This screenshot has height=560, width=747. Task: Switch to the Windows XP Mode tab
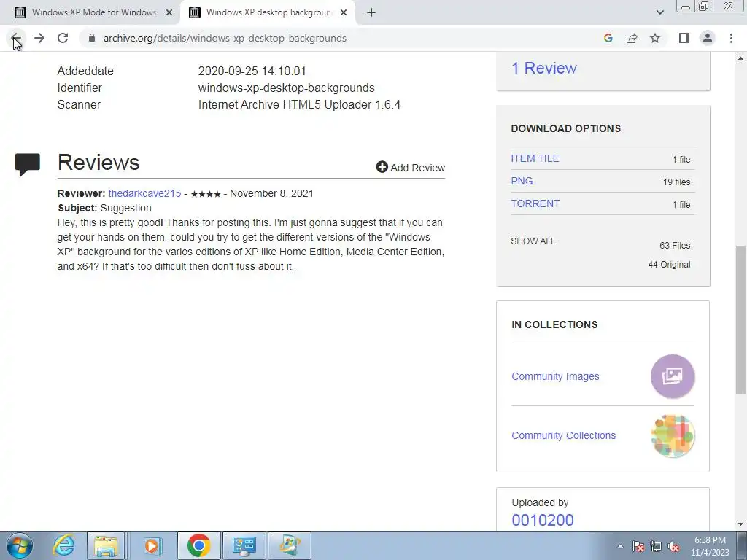click(x=90, y=12)
